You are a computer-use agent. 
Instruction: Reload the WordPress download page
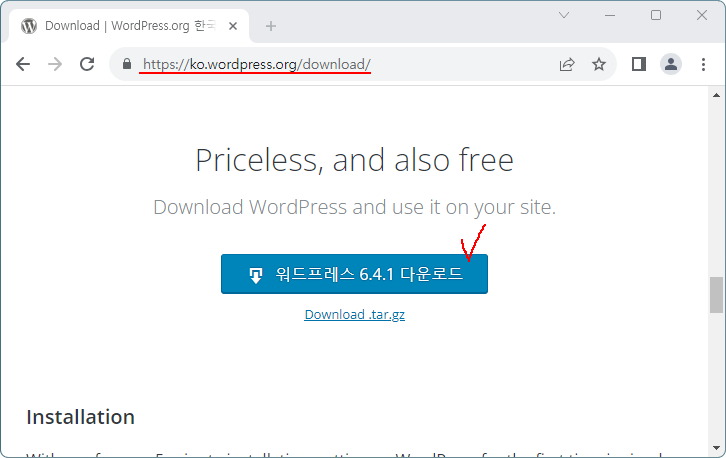point(87,64)
